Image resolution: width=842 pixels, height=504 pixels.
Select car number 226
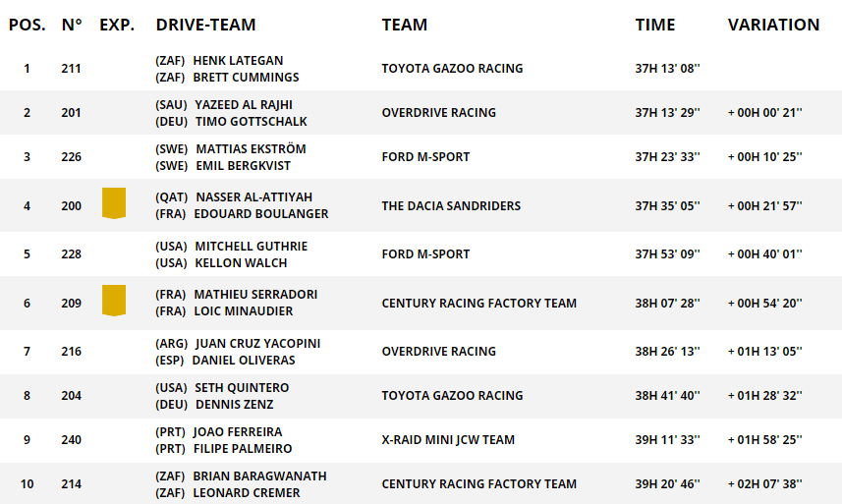[x=71, y=157]
